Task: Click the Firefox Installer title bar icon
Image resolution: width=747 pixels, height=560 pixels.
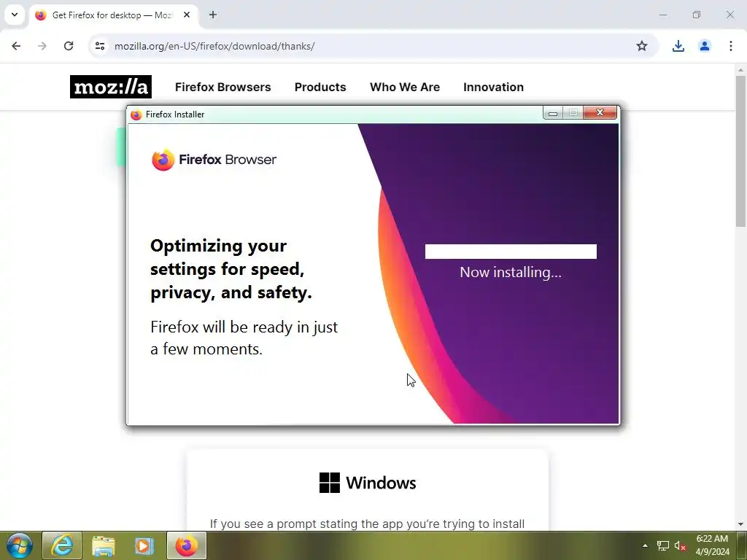Action: click(x=136, y=114)
